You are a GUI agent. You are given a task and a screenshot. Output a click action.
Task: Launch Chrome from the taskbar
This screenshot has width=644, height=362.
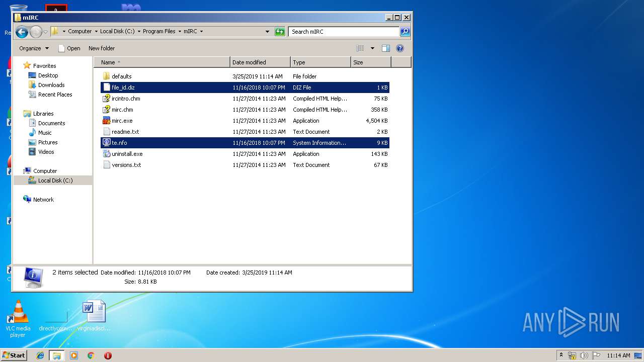[x=91, y=355]
